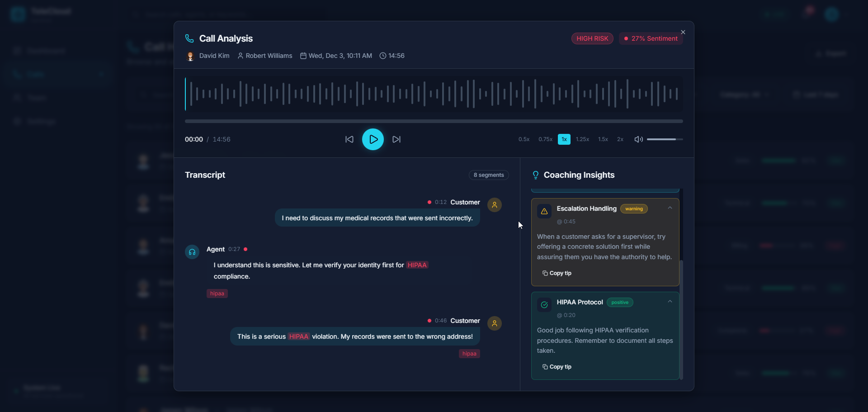Adjust the volume slider
Image resolution: width=868 pixels, height=412 pixels.
[x=665, y=139]
